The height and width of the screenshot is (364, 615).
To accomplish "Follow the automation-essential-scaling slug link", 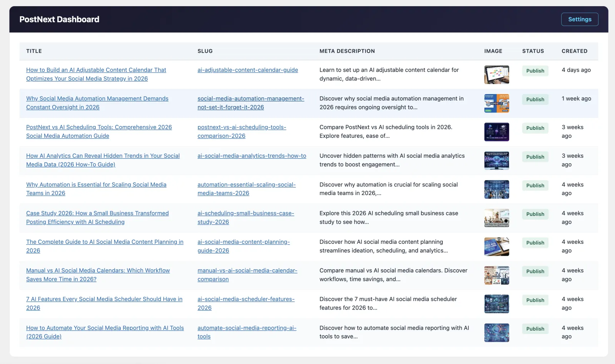I will click(x=246, y=189).
